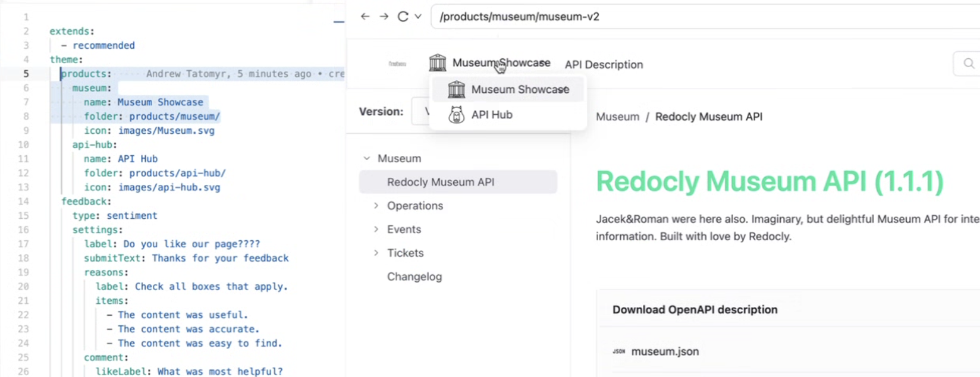Image resolution: width=980 pixels, height=377 pixels.
Task: Click the site logo left of the museum icon
Action: click(x=397, y=64)
